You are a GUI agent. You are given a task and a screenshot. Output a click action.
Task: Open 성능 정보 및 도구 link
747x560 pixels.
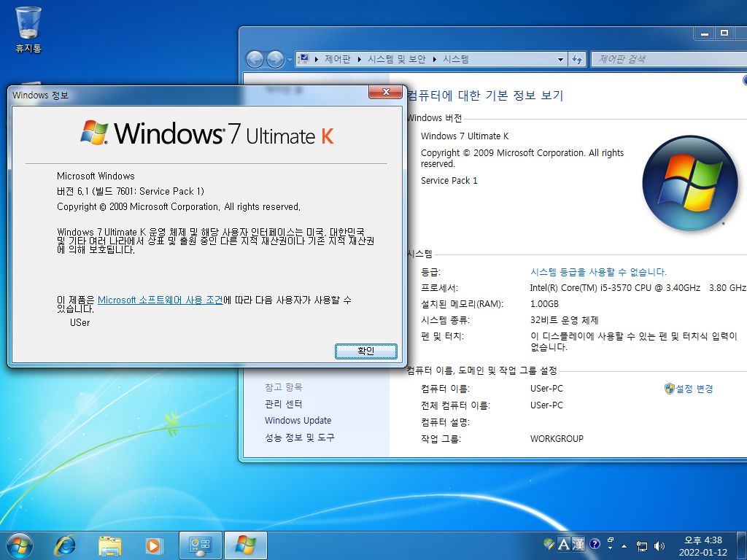point(300,437)
